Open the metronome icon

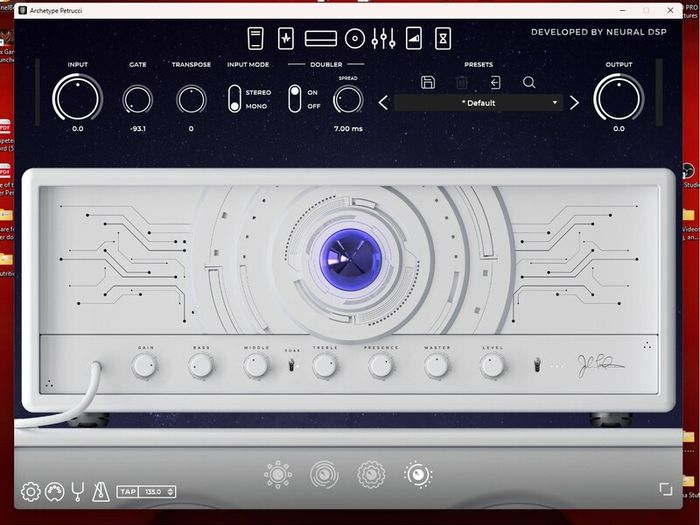point(101,492)
